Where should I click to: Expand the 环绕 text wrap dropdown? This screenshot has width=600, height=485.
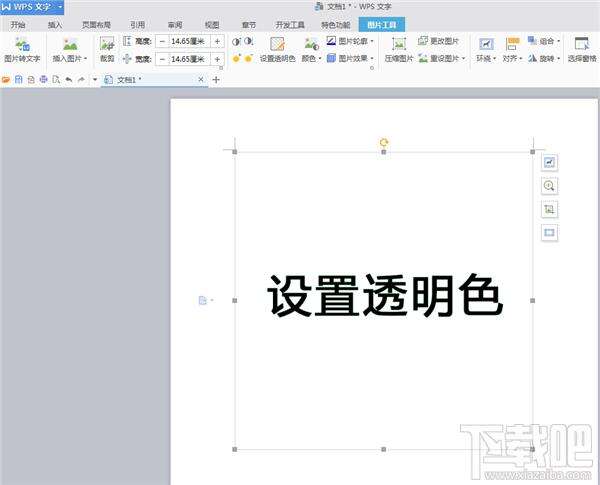[486, 58]
